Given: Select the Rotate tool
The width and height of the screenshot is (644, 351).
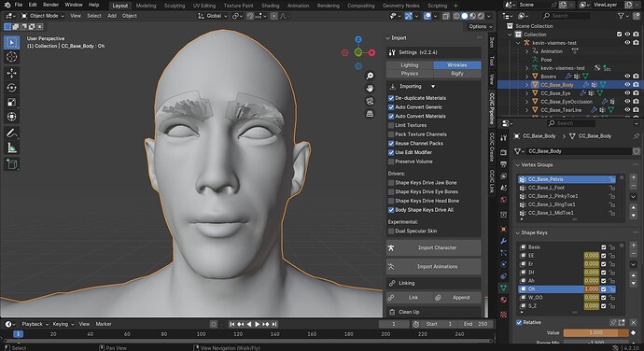Looking at the screenshot, I should coord(11,88).
